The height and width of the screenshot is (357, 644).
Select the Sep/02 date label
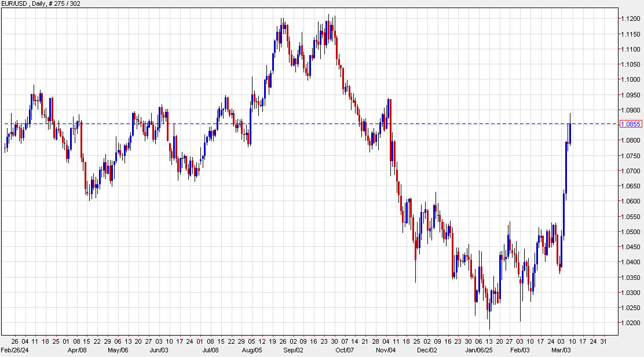point(293,351)
